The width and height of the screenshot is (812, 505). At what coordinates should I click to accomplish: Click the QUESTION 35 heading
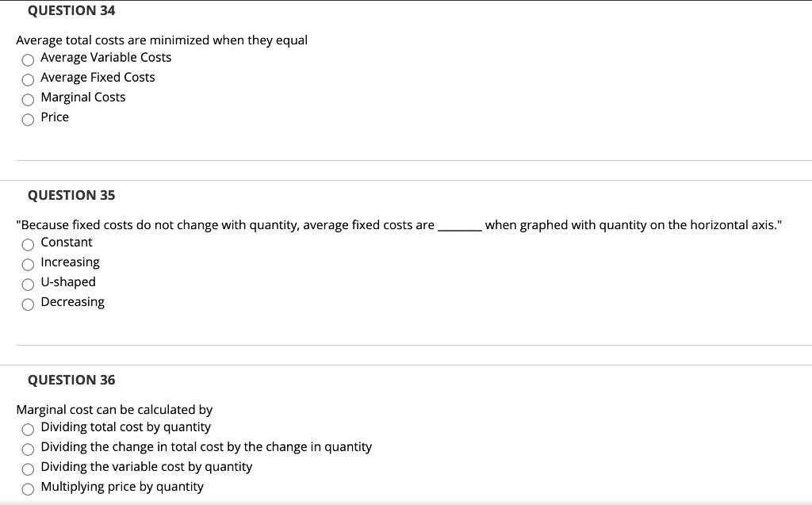71,195
